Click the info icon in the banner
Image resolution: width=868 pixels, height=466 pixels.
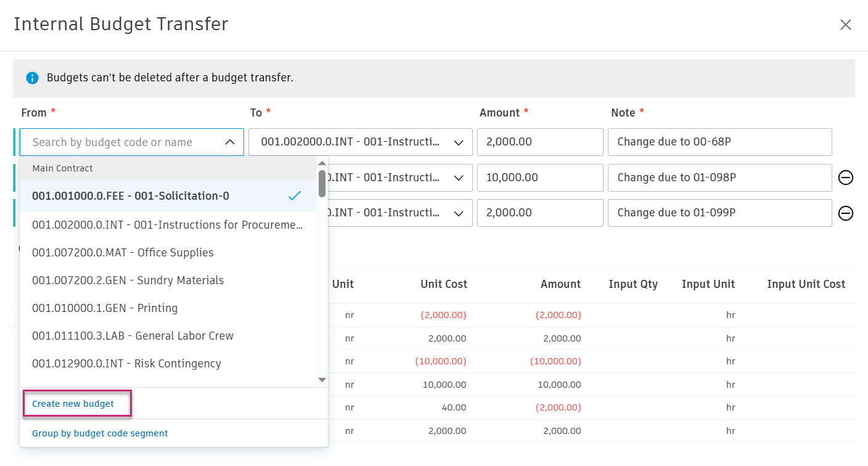(32, 78)
